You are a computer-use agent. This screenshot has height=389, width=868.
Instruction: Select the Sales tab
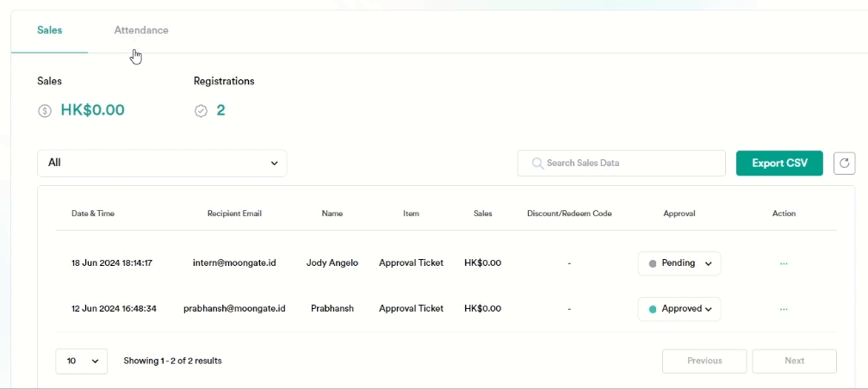tap(49, 30)
